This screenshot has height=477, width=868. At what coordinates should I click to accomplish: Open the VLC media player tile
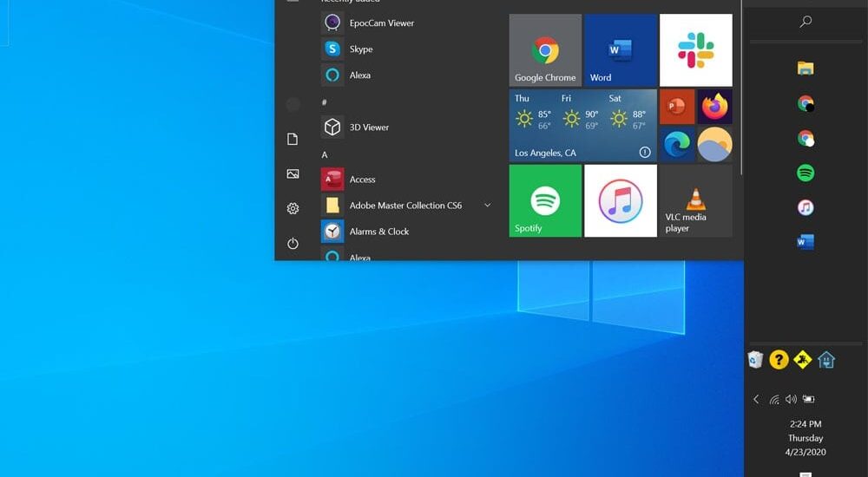(696, 201)
